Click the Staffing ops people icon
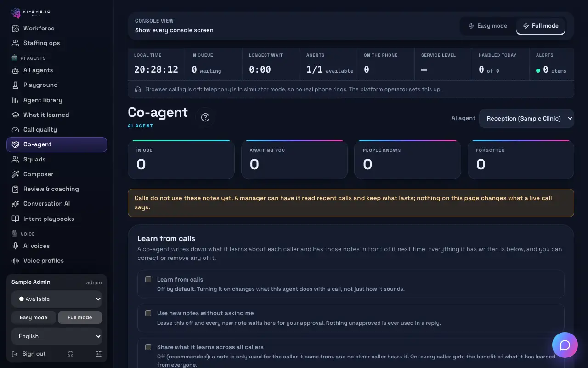Screen dimensions: 588x368 (16, 43)
